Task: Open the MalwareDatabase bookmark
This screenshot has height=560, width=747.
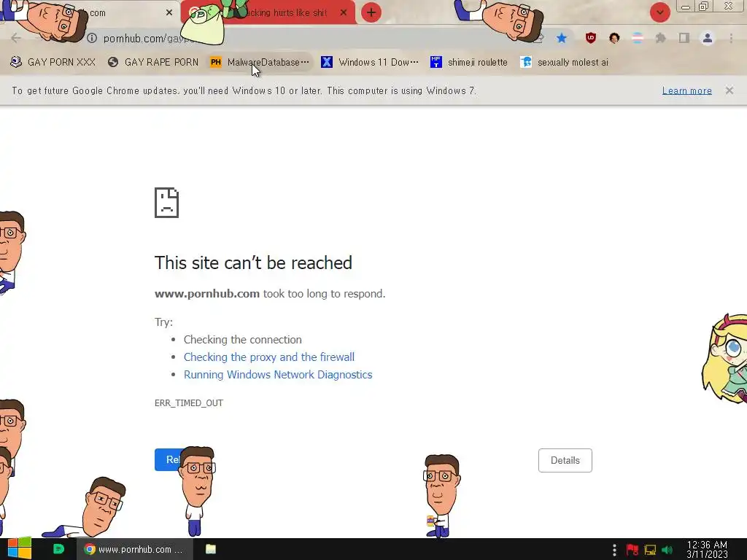Action: [x=260, y=62]
